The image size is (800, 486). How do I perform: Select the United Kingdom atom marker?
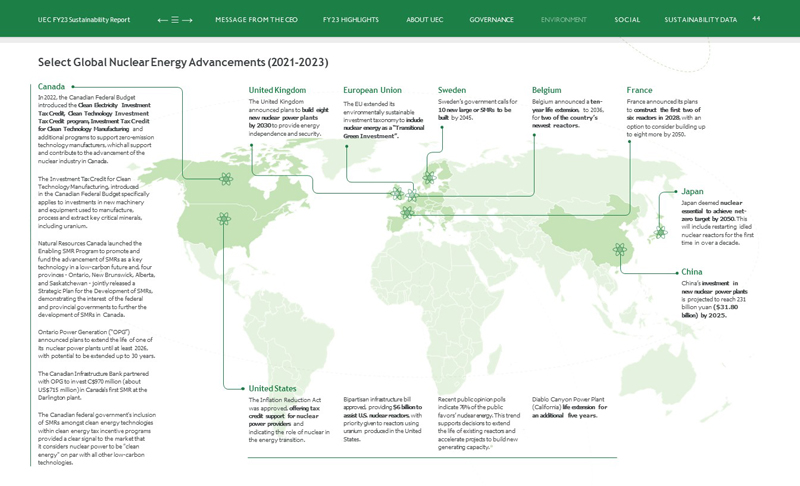tap(398, 193)
